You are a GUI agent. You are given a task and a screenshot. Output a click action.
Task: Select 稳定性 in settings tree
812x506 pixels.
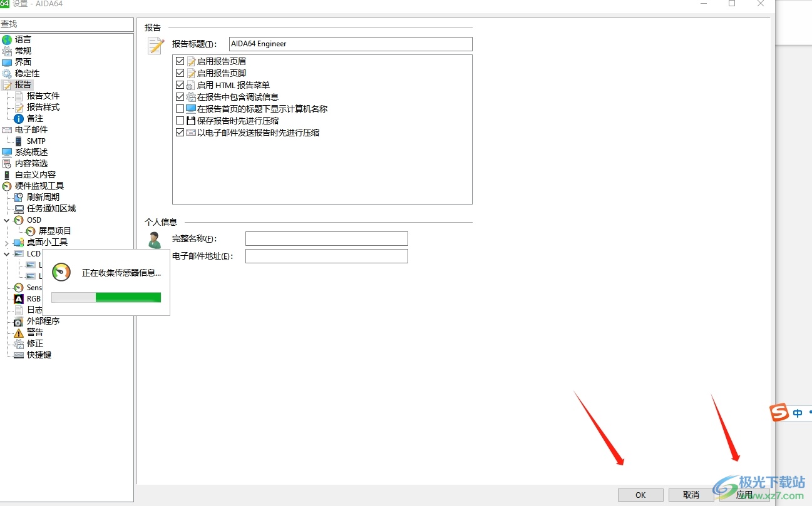tap(27, 73)
